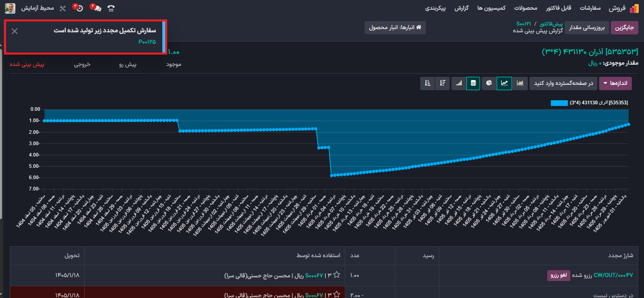Click the جایگزین button
Viewport: 644px width, 298px height.
624,27
